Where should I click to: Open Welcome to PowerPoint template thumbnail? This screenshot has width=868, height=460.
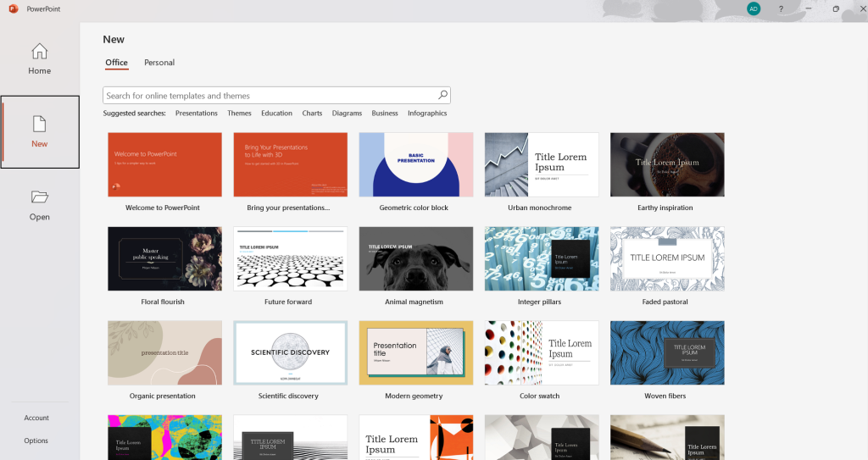click(165, 164)
